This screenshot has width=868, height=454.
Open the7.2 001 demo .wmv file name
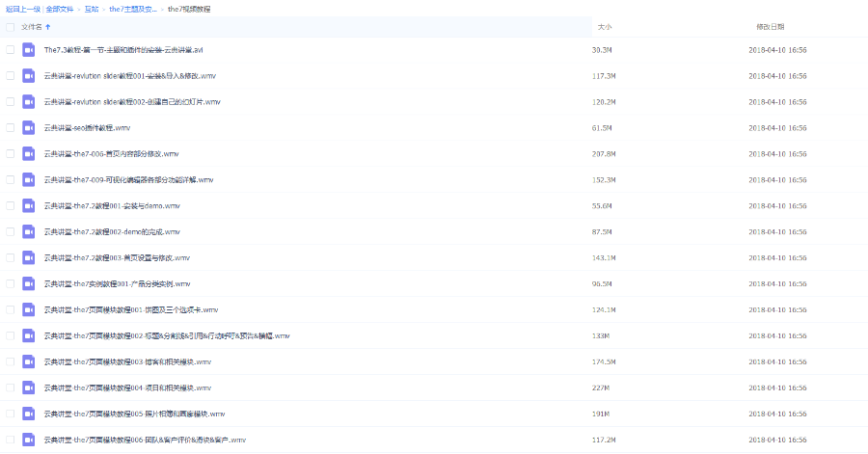[113, 205]
